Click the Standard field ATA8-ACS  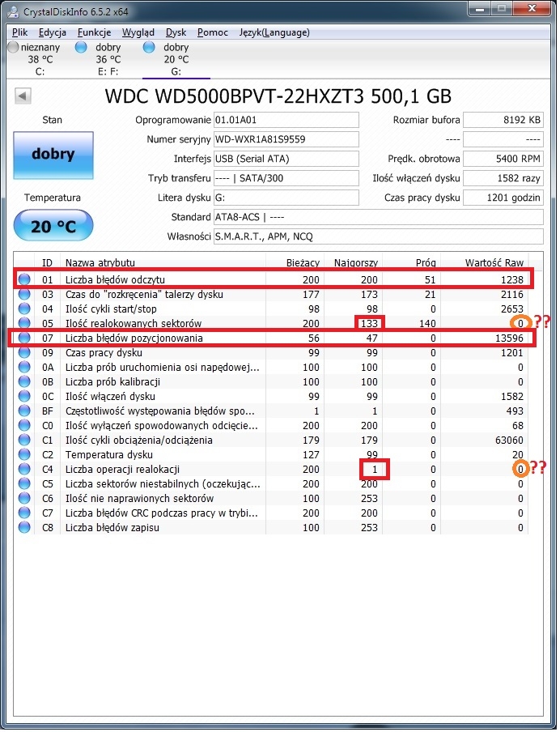click(379, 217)
